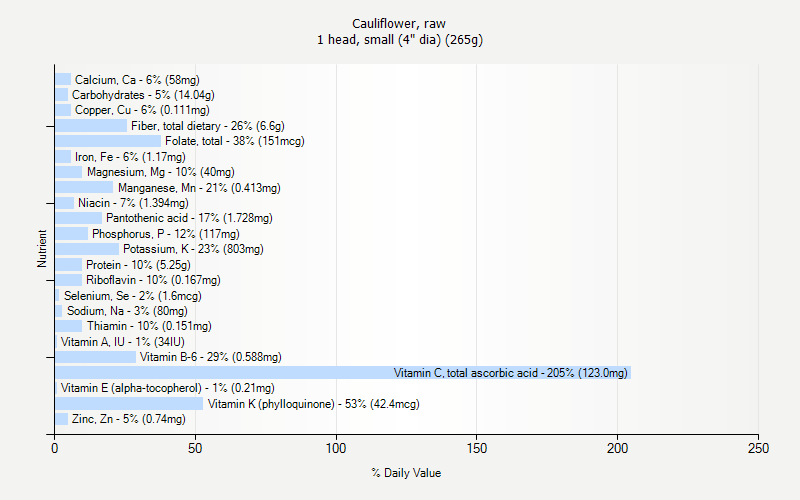Click the Vitamin A, IU - 1% label
800x500 pixels.
122,342
